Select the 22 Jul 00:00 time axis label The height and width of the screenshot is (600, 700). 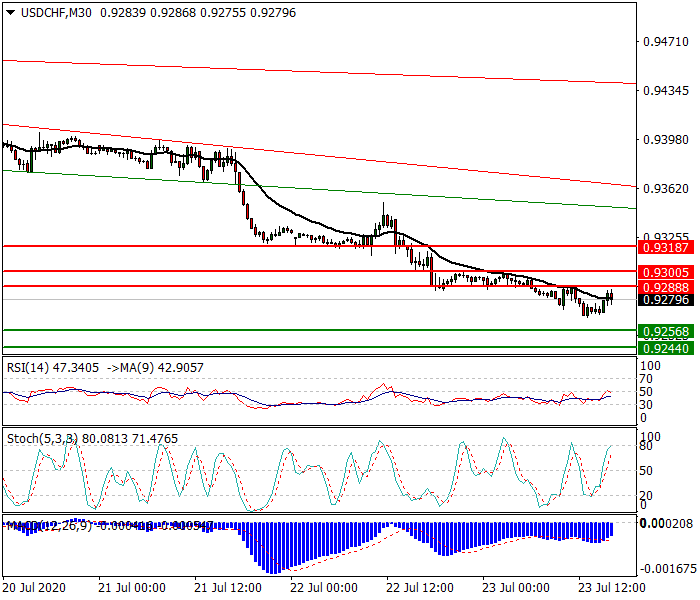click(x=324, y=588)
